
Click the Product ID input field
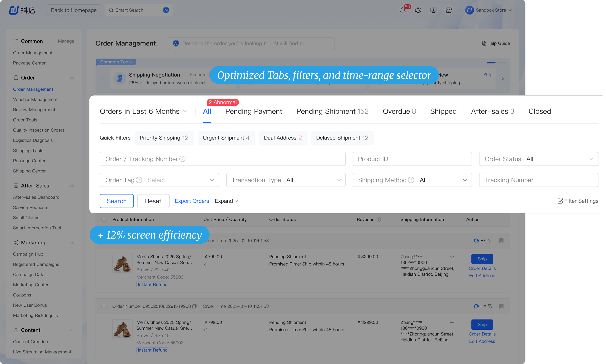412,159
